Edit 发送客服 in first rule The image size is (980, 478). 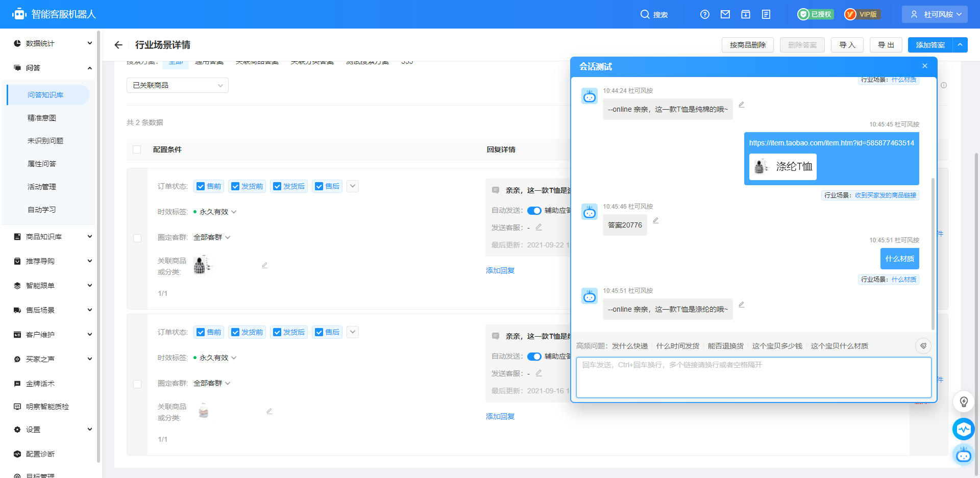point(539,227)
